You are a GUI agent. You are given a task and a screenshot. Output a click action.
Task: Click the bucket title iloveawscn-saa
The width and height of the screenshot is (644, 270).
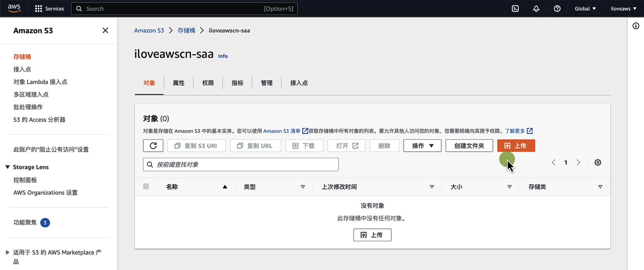click(174, 54)
